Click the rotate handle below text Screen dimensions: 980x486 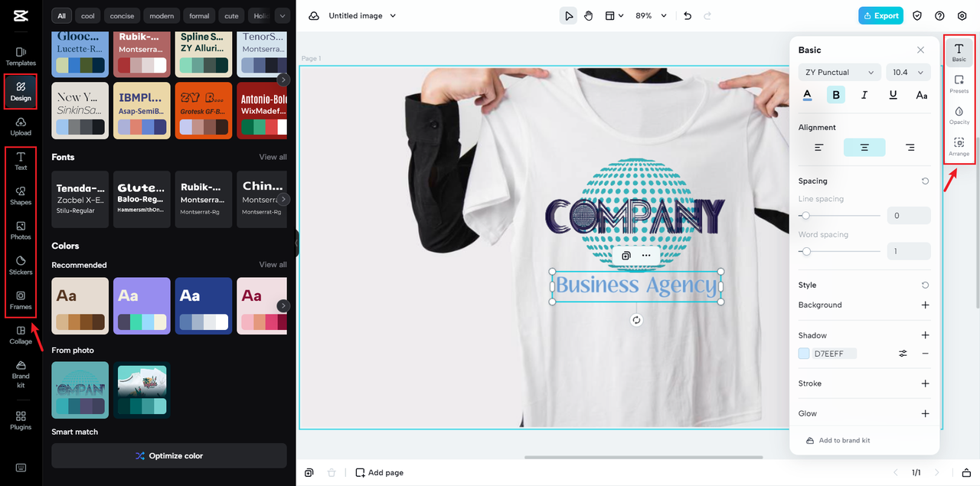[636, 320]
